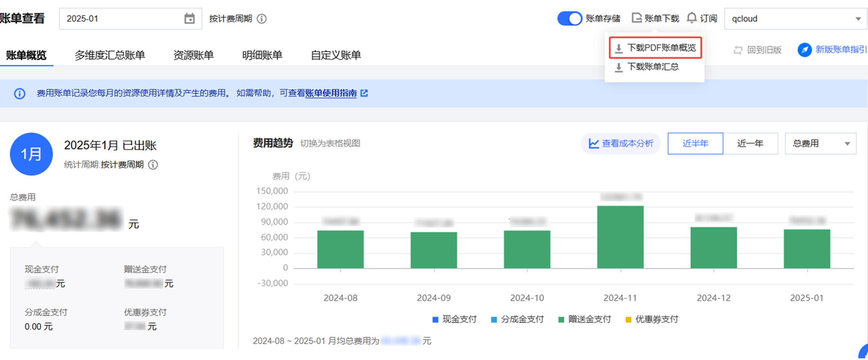This screenshot has height=360, width=868.
Task: Open the 总费用 chart type dropdown
Action: (820, 144)
